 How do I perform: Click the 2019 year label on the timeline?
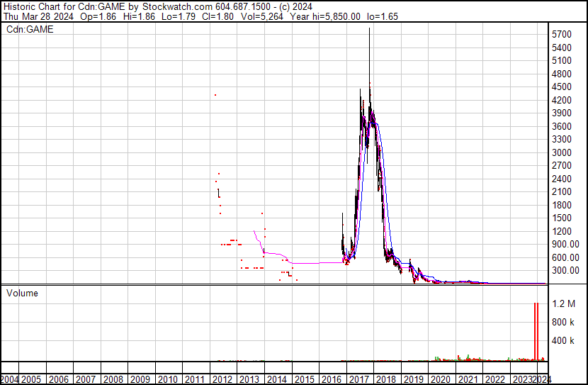click(413, 379)
